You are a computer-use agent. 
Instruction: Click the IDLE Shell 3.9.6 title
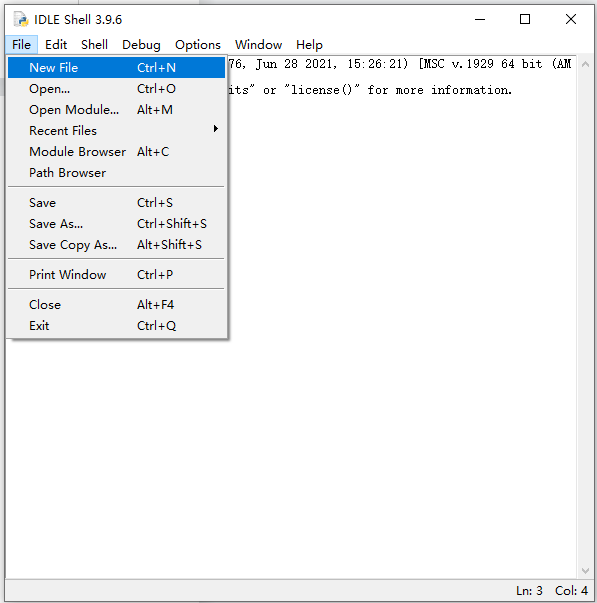pos(78,20)
